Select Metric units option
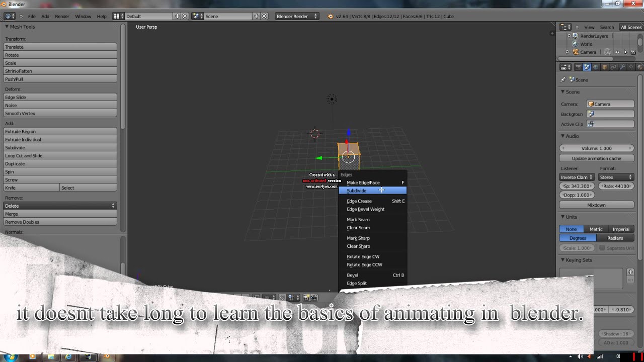644x362 pixels. [x=596, y=229]
